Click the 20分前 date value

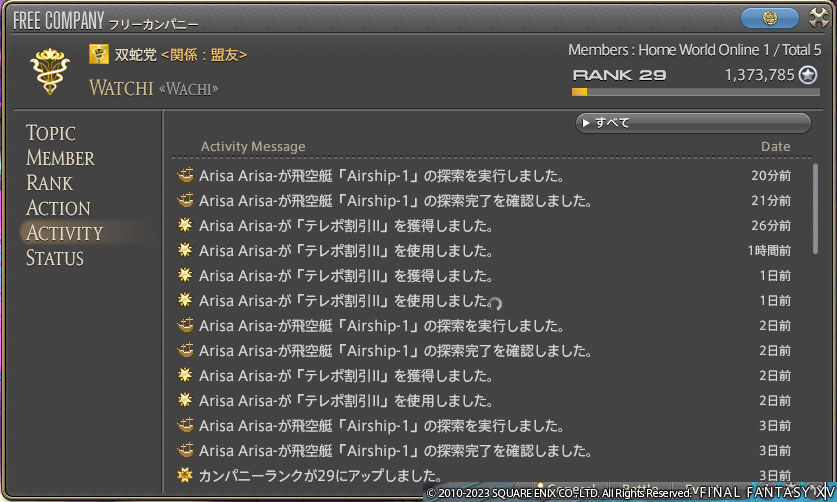click(x=771, y=176)
